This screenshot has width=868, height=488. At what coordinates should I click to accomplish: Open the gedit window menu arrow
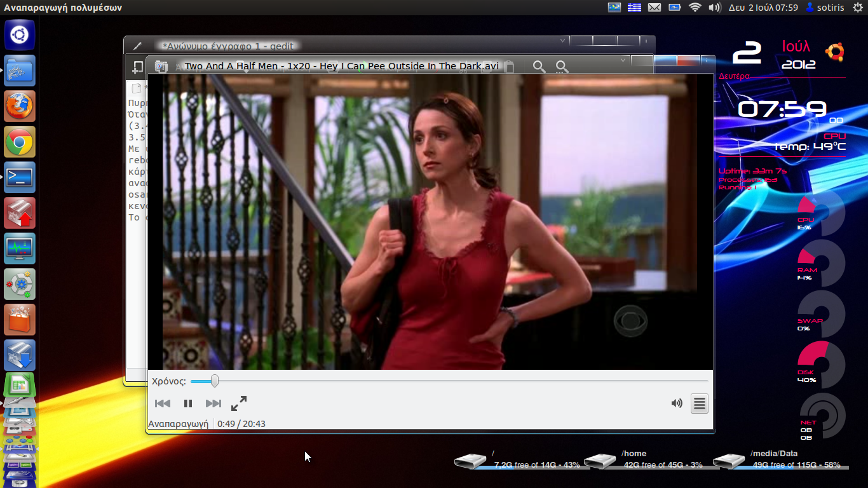[x=563, y=41]
